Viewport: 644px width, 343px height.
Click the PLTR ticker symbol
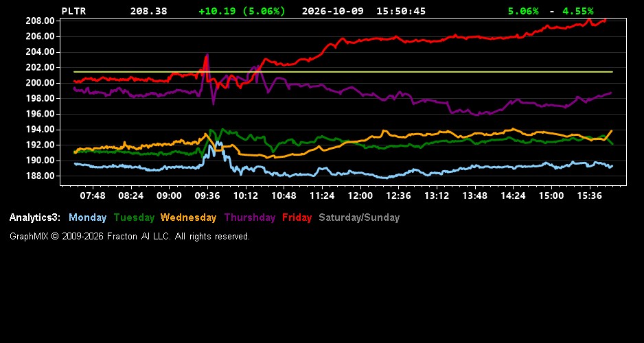click(x=74, y=11)
